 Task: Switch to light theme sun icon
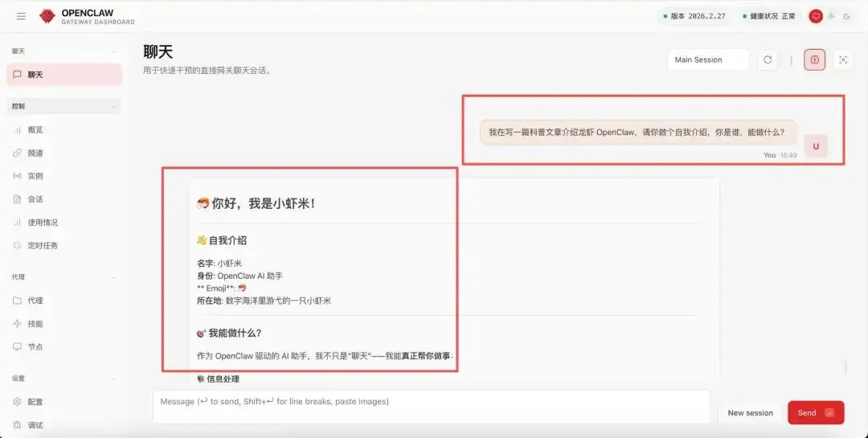(x=831, y=16)
